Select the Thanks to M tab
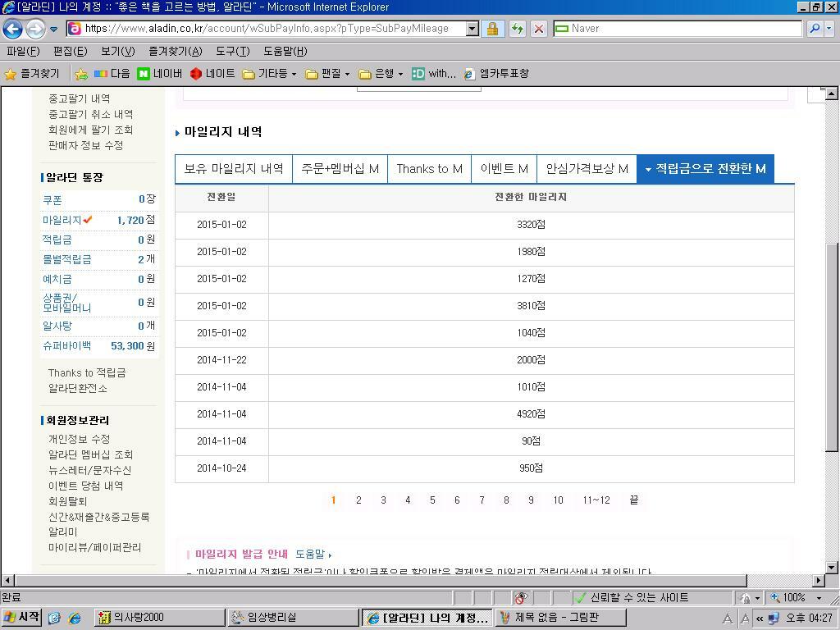Viewport: 840px width, 630px height. coord(429,169)
